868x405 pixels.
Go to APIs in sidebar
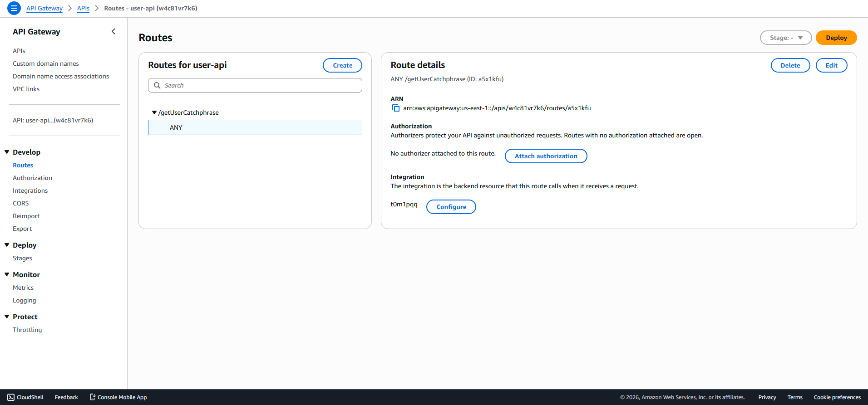(19, 51)
